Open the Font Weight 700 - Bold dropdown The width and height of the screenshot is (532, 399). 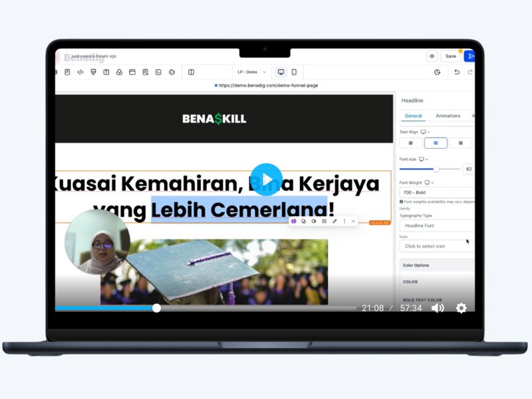(437, 192)
